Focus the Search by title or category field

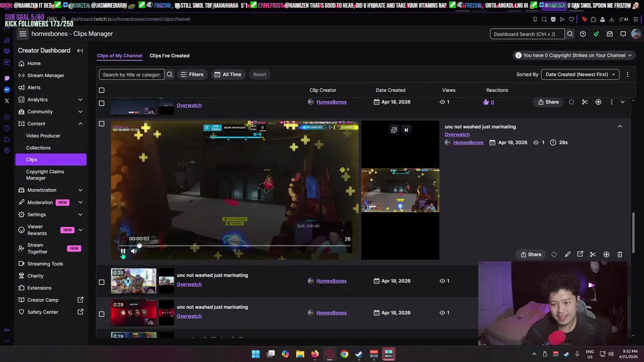[131, 74]
